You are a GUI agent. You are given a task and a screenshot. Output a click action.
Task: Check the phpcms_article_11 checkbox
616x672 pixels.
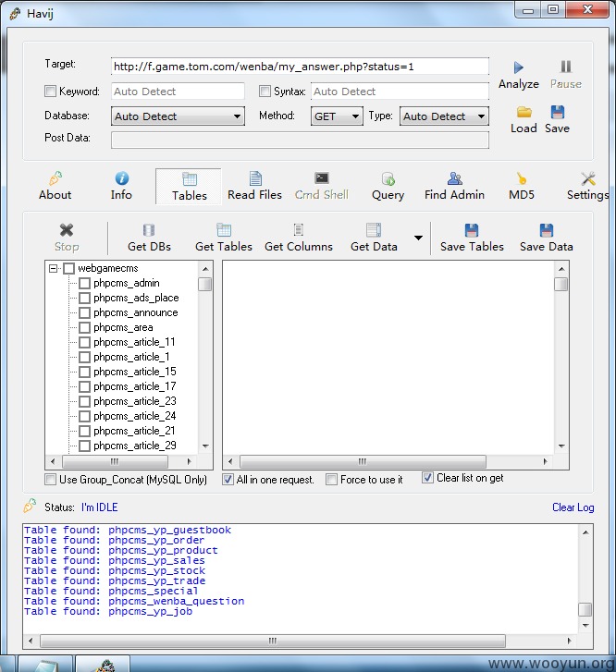tap(84, 342)
